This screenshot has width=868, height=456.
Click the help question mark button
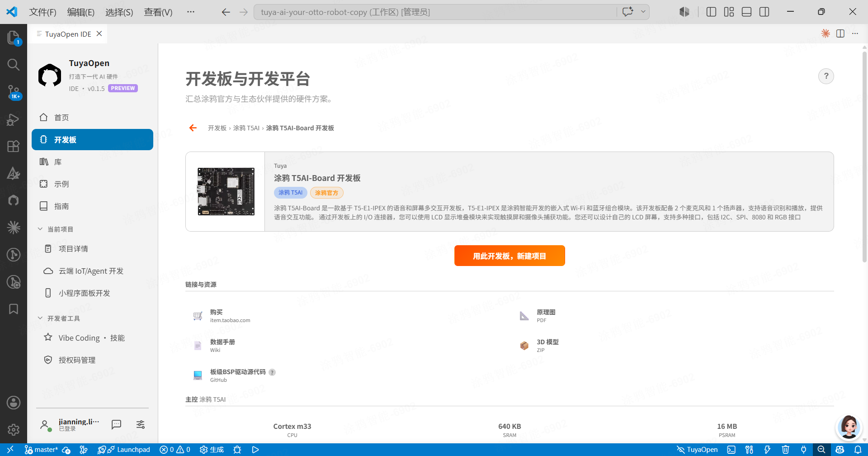click(x=826, y=76)
